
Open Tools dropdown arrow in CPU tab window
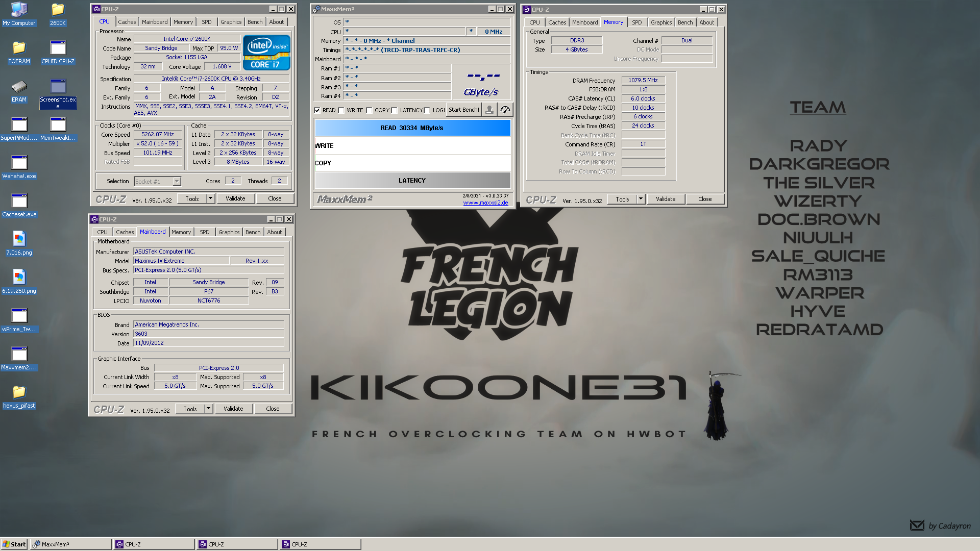(210, 198)
